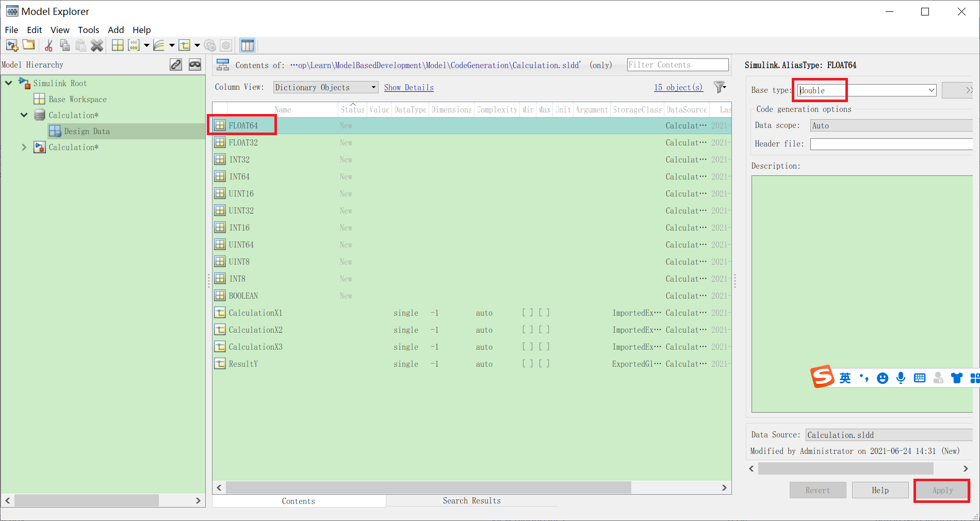Click the New Model toolbar icon

(x=12, y=45)
